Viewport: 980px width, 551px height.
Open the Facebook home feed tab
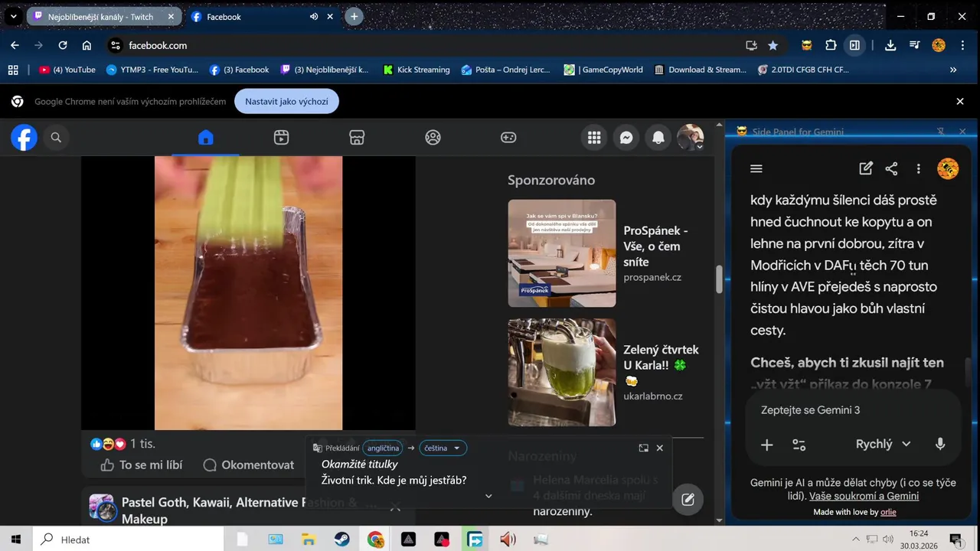[x=205, y=138]
